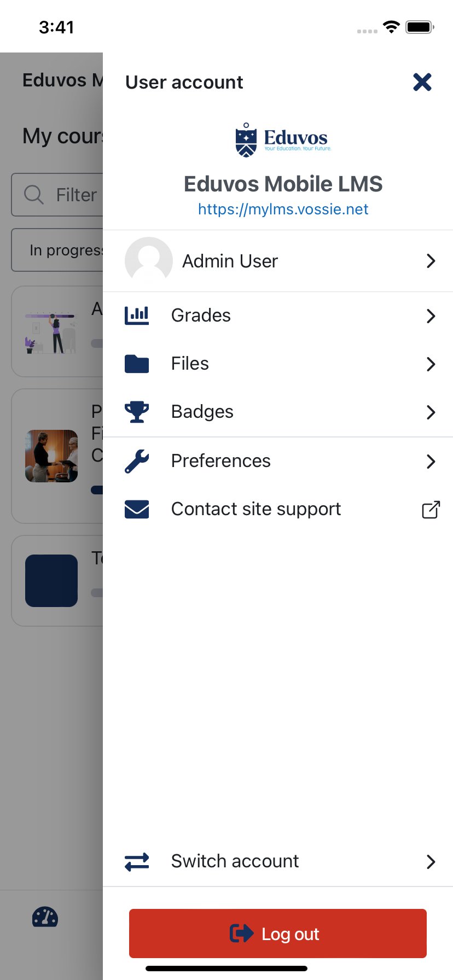
Task: Tap the Contact site support envelope icon
Action: (x=137, y=509)
